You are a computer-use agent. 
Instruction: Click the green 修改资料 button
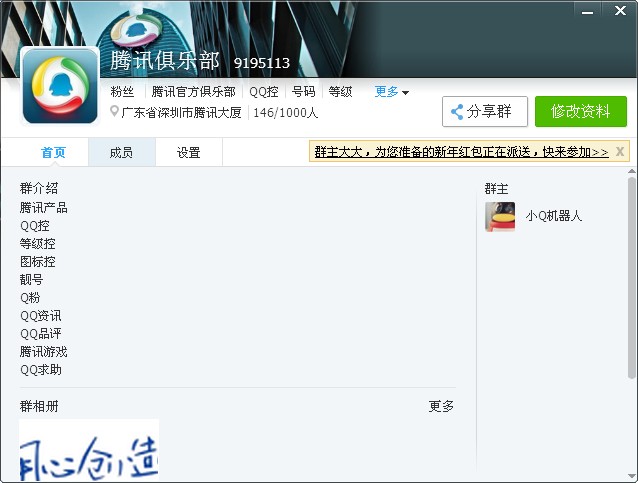pos(581,111)
